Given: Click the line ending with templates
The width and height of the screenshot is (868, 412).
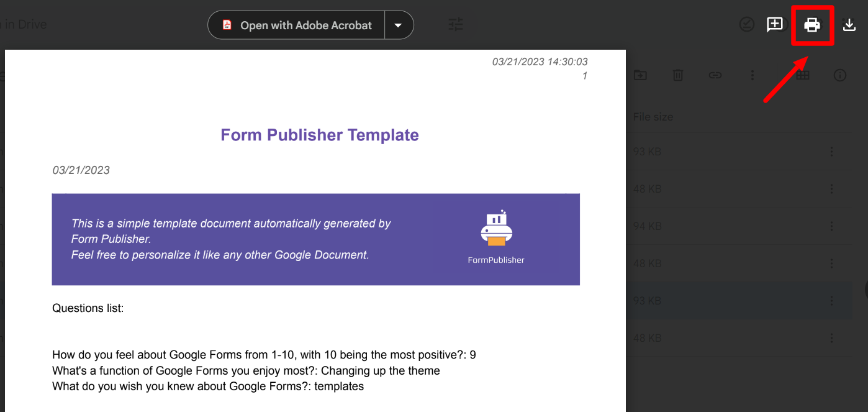Looking at the screenshot, I should click(x=208, y=387).
